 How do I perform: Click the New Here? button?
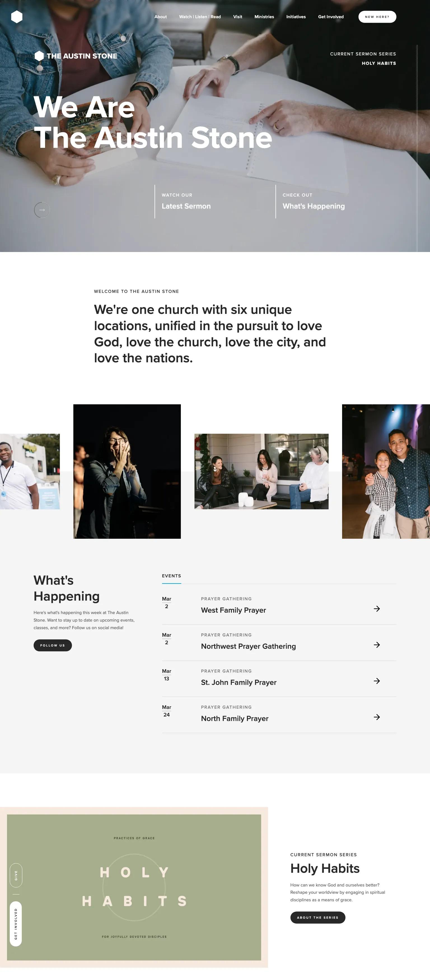(377, 17)
